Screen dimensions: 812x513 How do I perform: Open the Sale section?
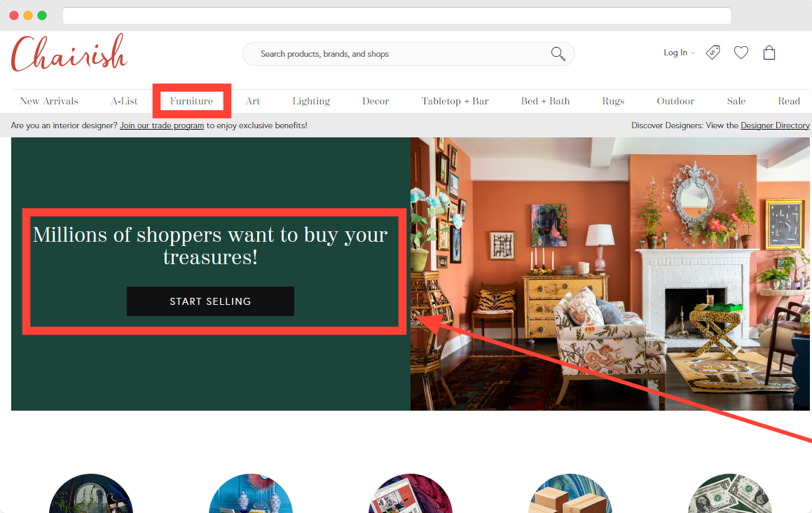click(736, 100)
